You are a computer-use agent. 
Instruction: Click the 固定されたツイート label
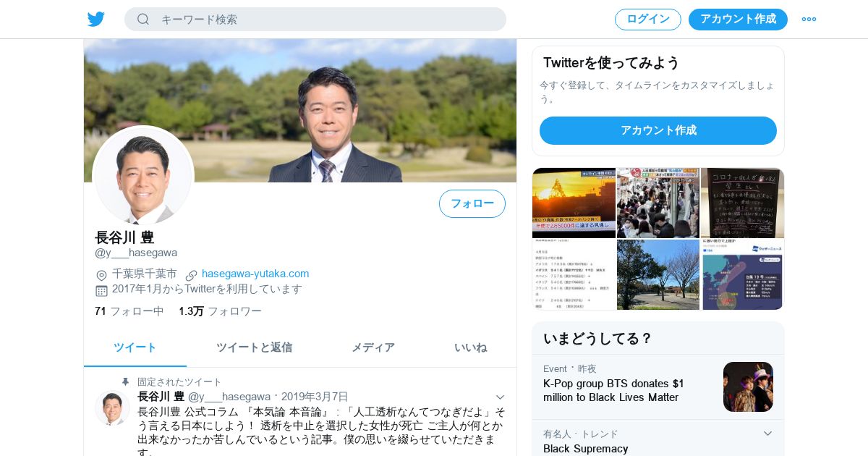click(179, 381)
